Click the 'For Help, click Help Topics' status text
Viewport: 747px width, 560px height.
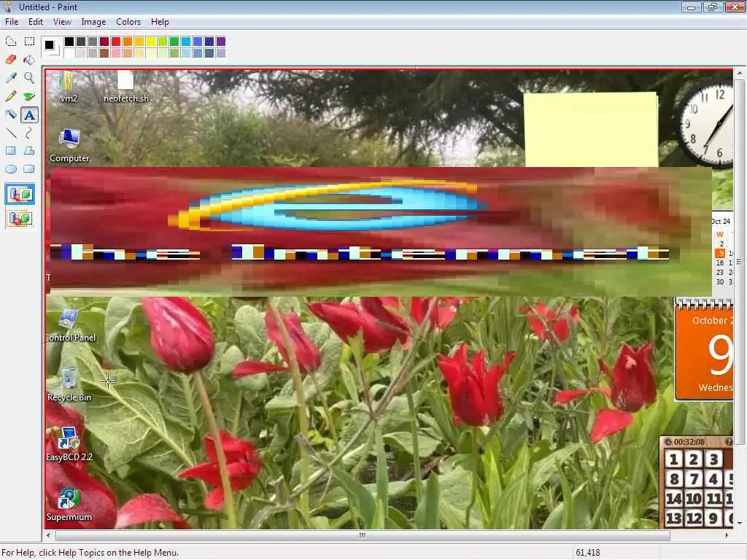pyautogui.click(x=90, y=553)
